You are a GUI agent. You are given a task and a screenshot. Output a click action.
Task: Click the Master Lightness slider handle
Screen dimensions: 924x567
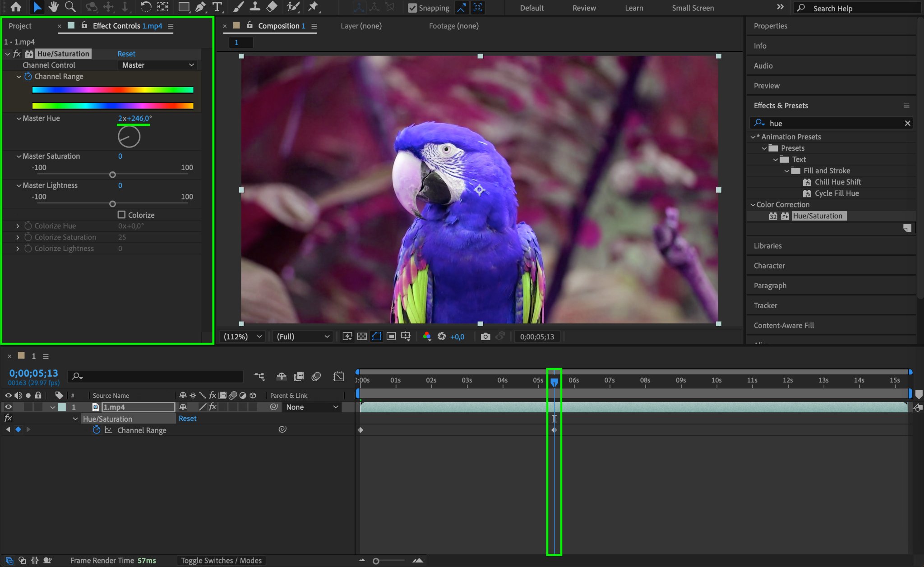[x=112, y=204]
